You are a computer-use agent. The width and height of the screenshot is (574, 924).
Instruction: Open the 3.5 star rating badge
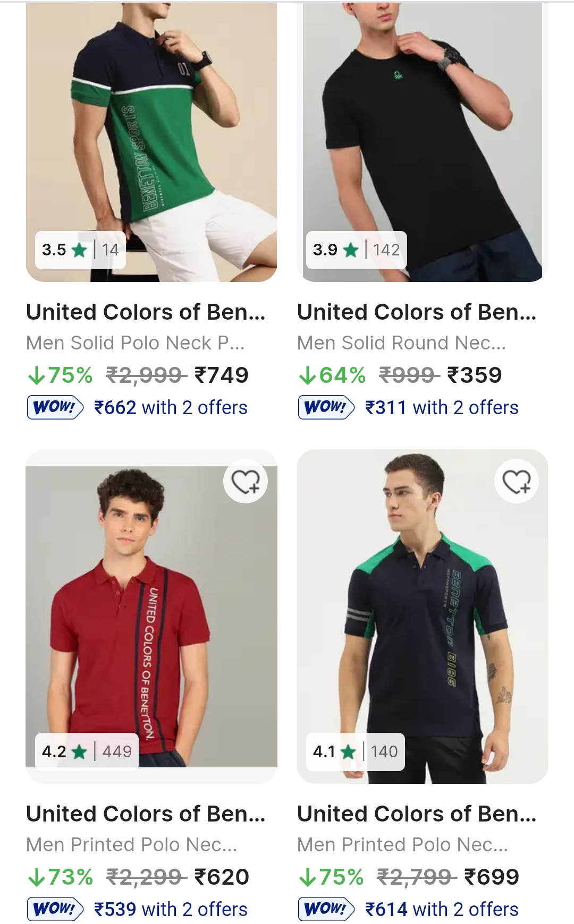80,250
